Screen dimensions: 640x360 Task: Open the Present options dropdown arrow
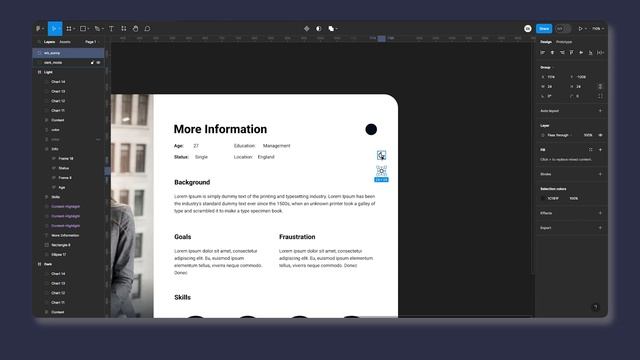pos(586,29)
